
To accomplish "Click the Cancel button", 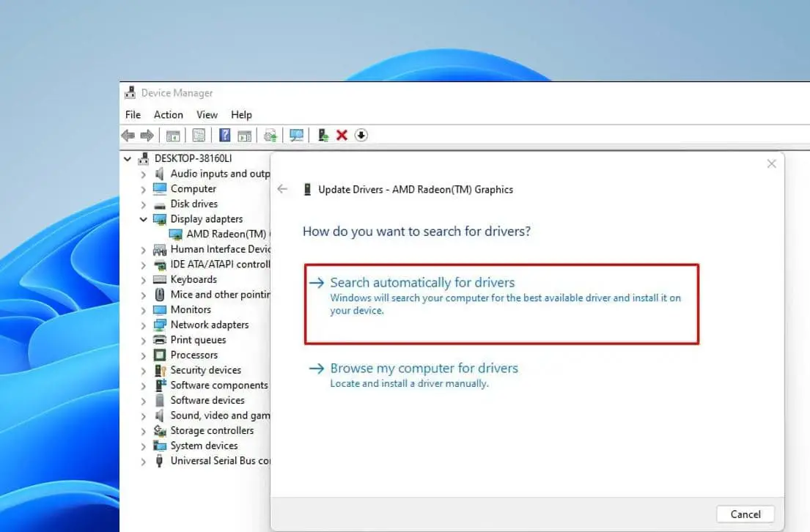I will coord(745,514).
